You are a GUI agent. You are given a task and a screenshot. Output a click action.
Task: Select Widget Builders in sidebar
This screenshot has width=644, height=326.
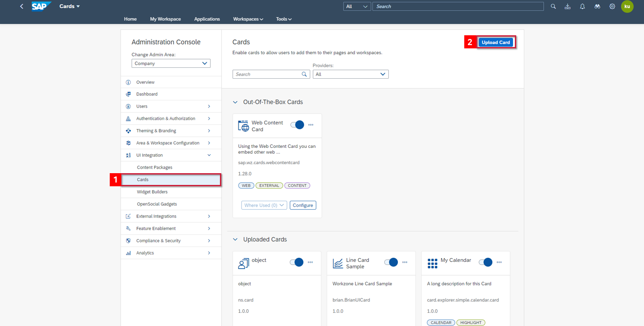pos(171,192)
